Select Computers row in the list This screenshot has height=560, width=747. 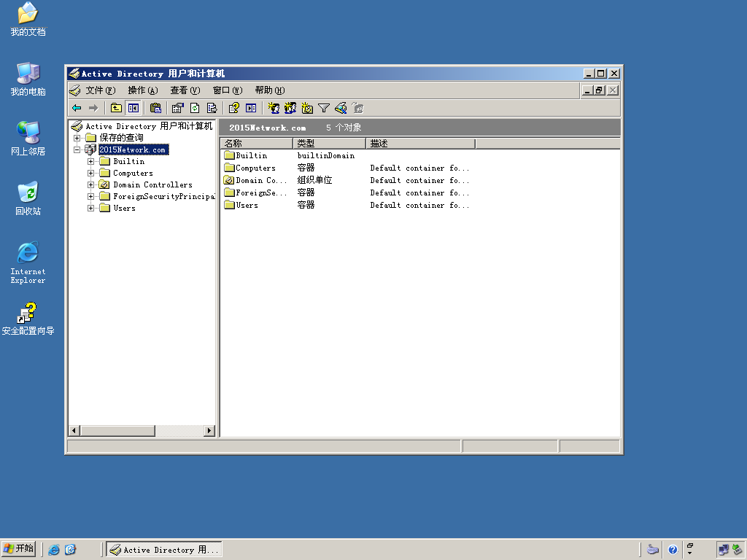255,168
